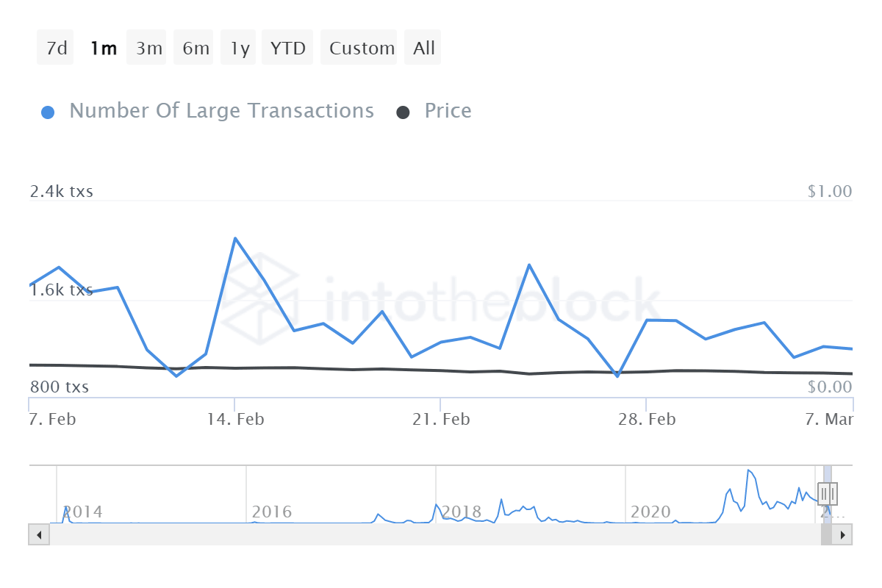Toggle the Number Of Large Transactions series
The height and width of the screenshot is (588, 882).
click(x=220, y=110)
